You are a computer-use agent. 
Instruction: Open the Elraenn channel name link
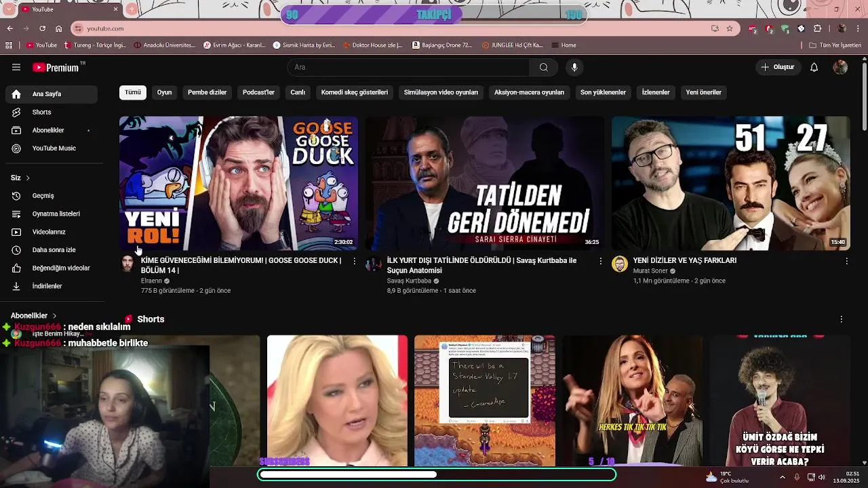coord(151,281)
